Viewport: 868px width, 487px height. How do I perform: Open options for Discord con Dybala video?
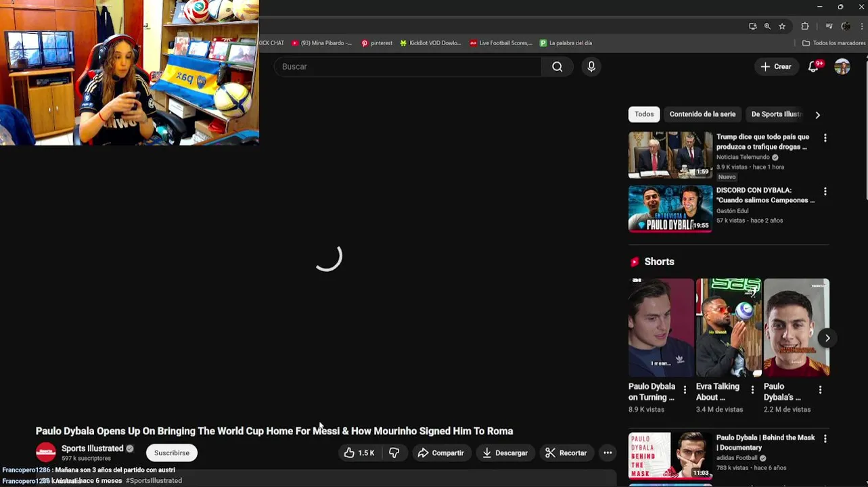point(825,191)
